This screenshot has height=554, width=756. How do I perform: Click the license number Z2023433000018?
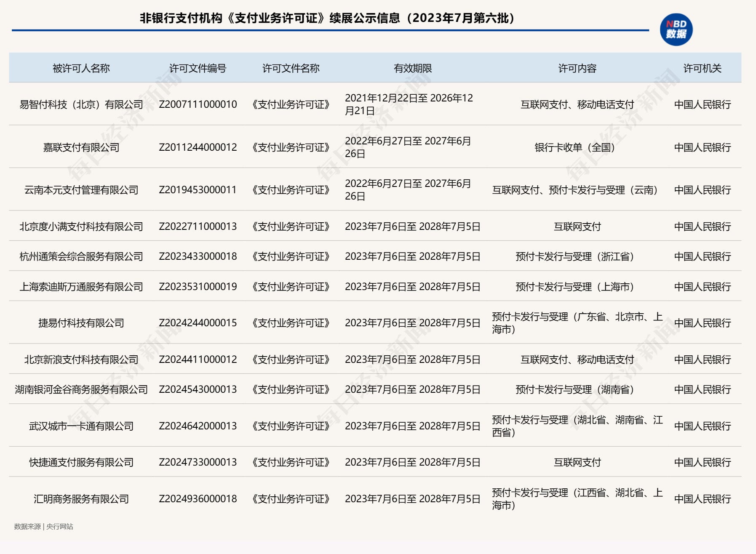(198, 256)
